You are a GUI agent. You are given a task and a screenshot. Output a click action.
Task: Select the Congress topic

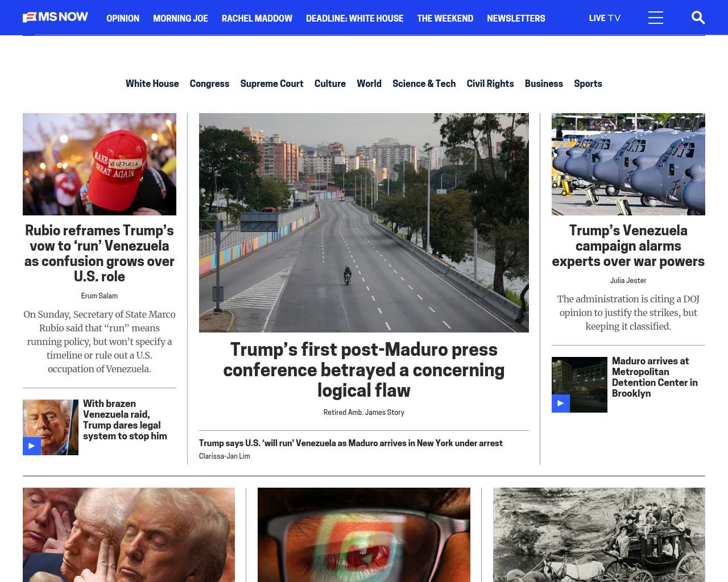click(x=209, y=84)
